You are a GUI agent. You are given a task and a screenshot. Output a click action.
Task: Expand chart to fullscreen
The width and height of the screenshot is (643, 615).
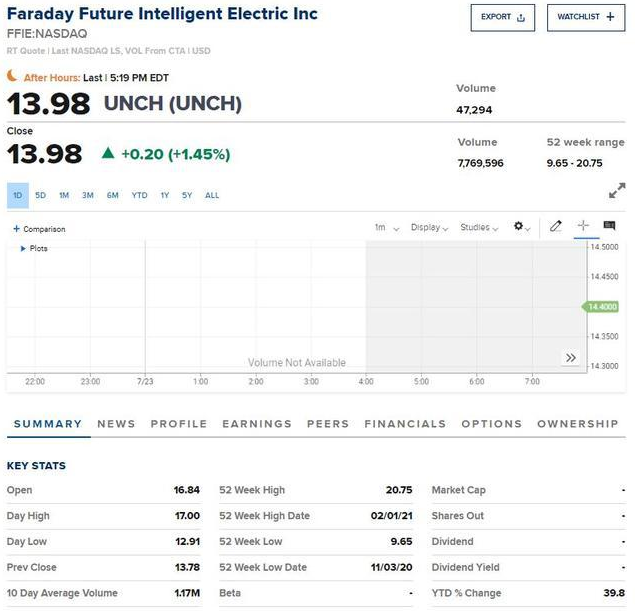click(617, 190)
